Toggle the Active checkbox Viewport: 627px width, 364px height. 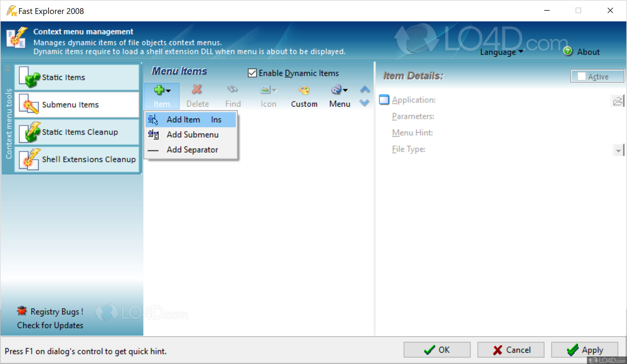(x=582, y=77)
